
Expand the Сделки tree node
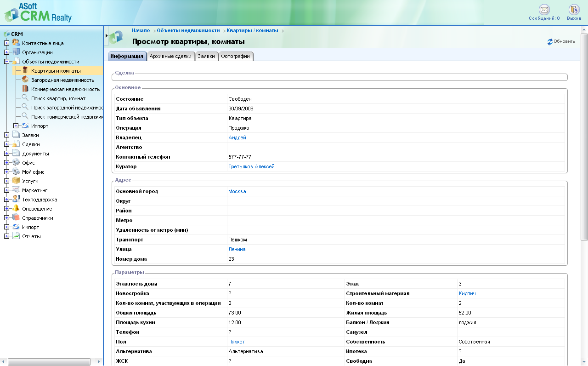[6, 144]
